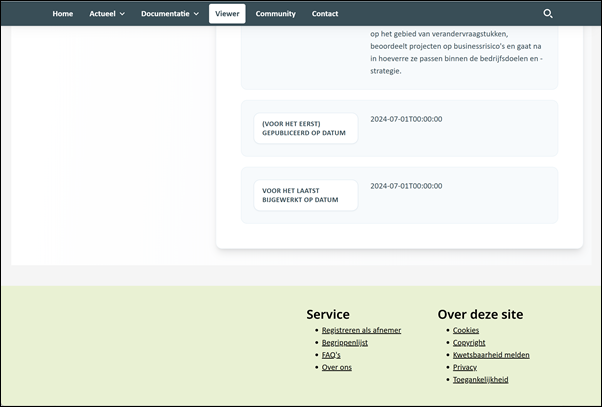Screen dimensions: 602x407
Task: Open the Over ons link
Action: pyautogui.click(x=337, y=367)
